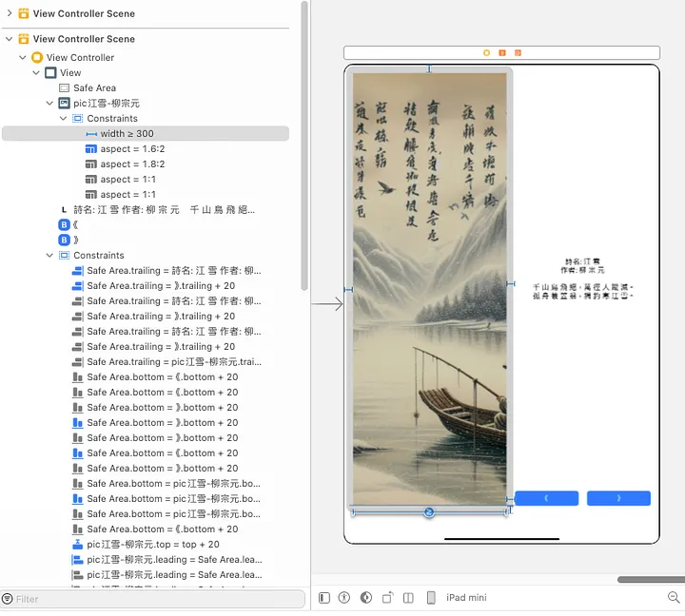Collapse the pic江雪-柳宗元 image view node

coord(49,103)
